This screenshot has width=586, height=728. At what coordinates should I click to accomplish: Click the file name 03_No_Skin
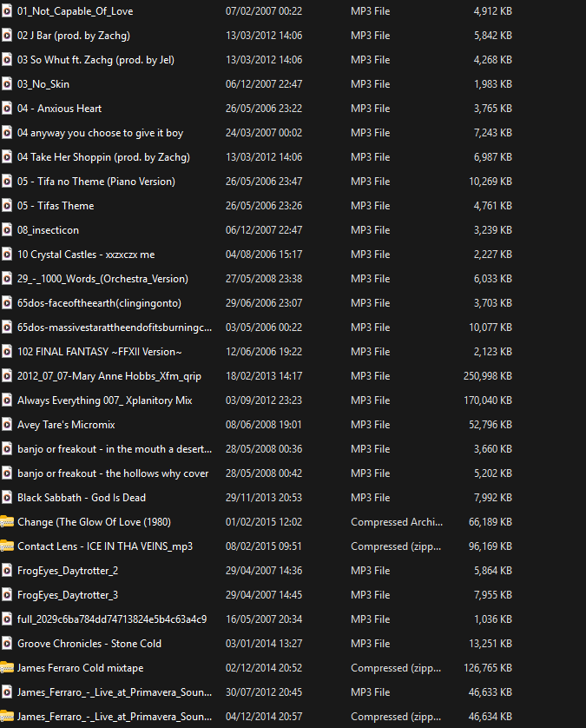(x=43, y=84)
